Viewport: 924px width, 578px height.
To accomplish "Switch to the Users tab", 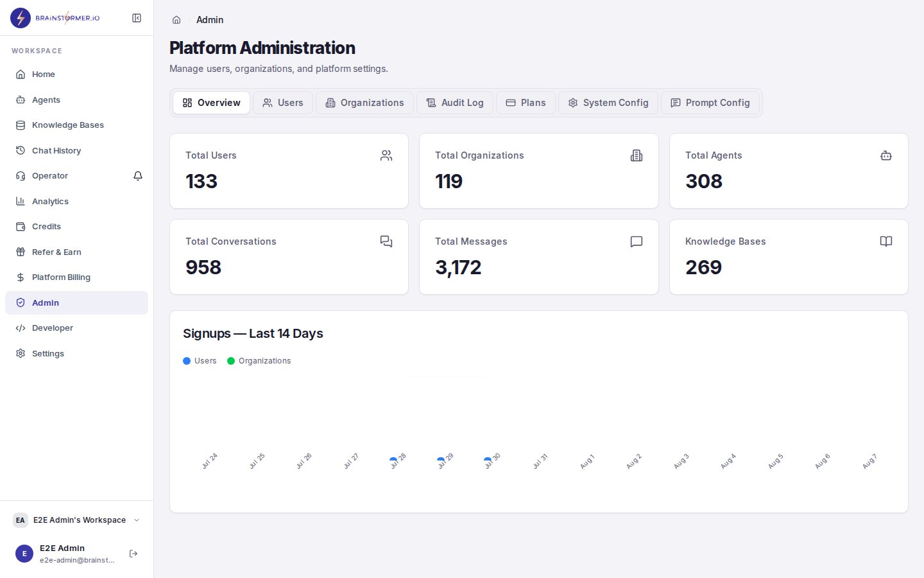I will (x=283, y=103).
